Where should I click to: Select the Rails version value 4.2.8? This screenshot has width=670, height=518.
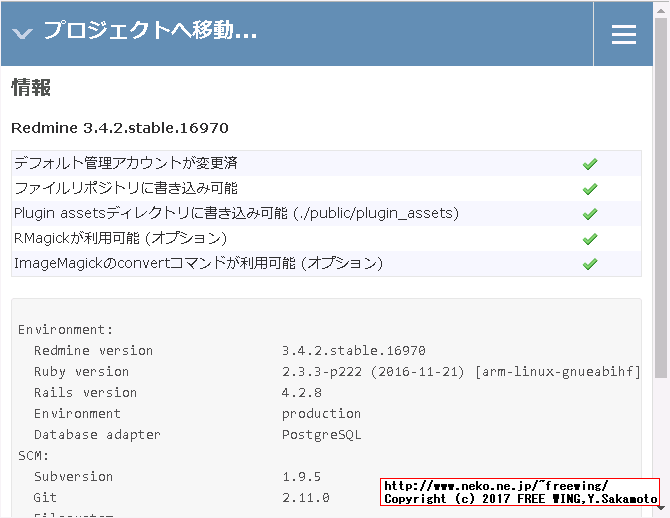click(x=302, y=392)
